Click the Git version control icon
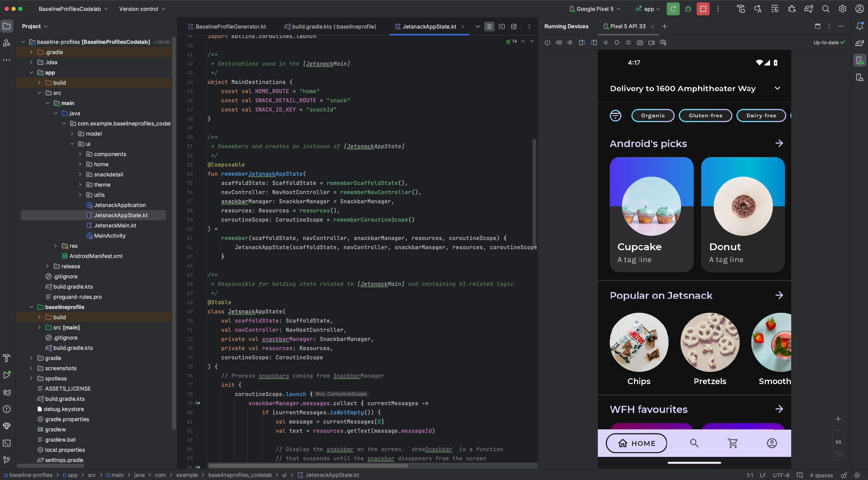The width and height of the screenshot is (868, 480). click(7, 459)
